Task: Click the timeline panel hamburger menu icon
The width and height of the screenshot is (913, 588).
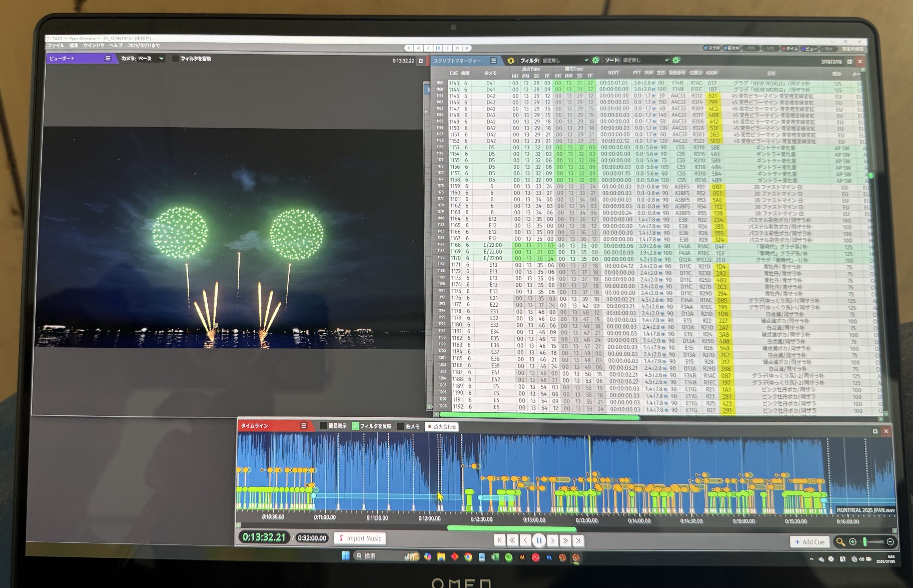Action: [x=304, y=425]
